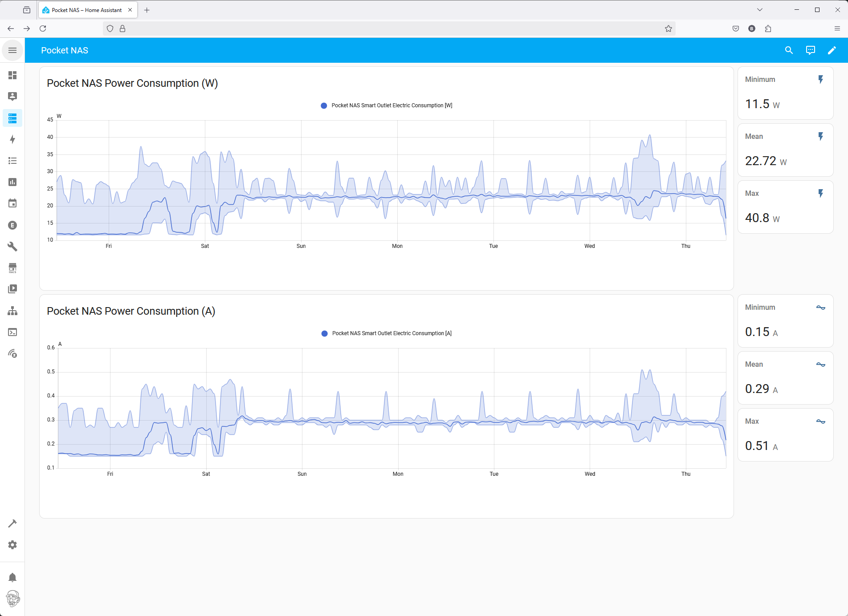Open the Firefox View icon
The width and height of the screenshot is (848, 616).
(x=27, y=10)
